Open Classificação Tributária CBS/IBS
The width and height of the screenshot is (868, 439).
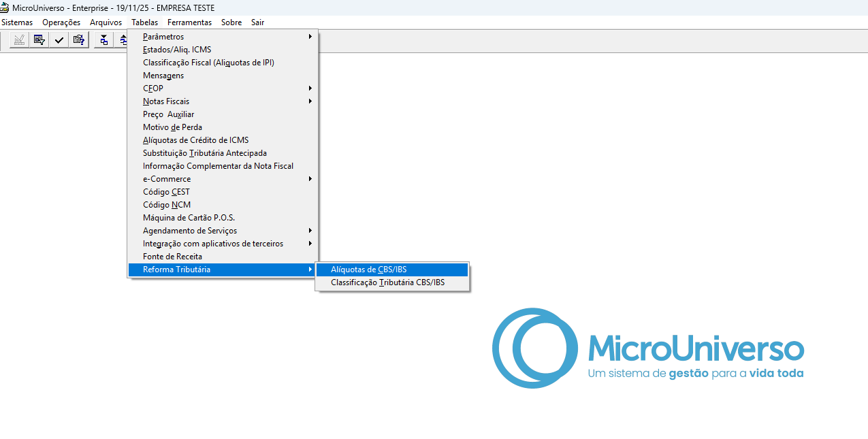pos(387,282)
